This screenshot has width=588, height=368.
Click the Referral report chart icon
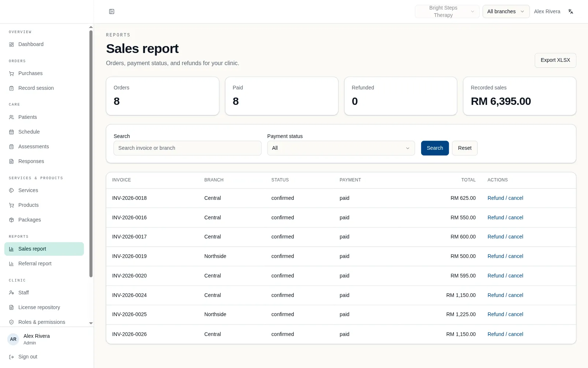[x=11, y=264]
